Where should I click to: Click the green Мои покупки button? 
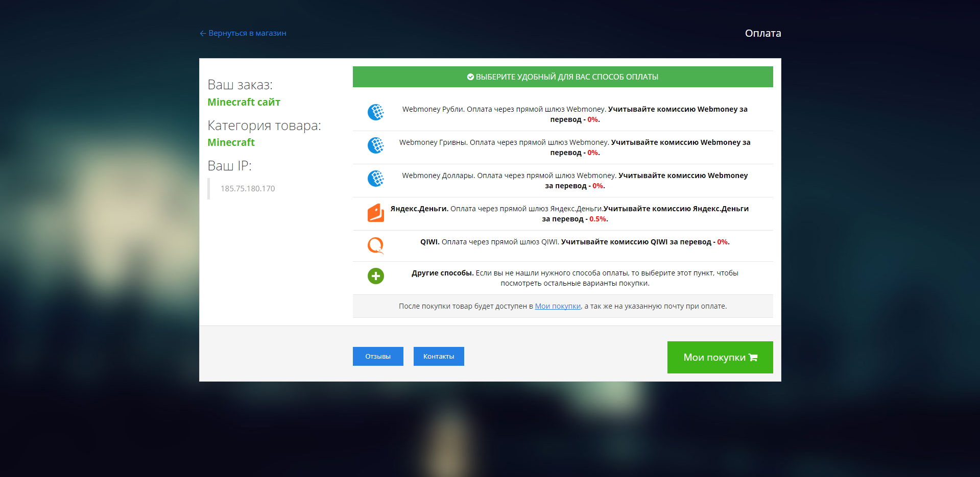tap(720, 357)
